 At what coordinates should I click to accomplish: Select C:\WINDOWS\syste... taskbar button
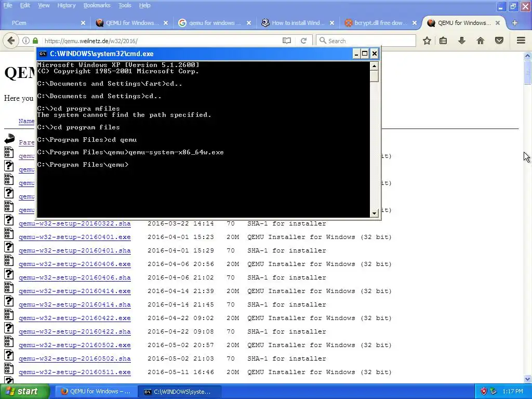[180, 392]
